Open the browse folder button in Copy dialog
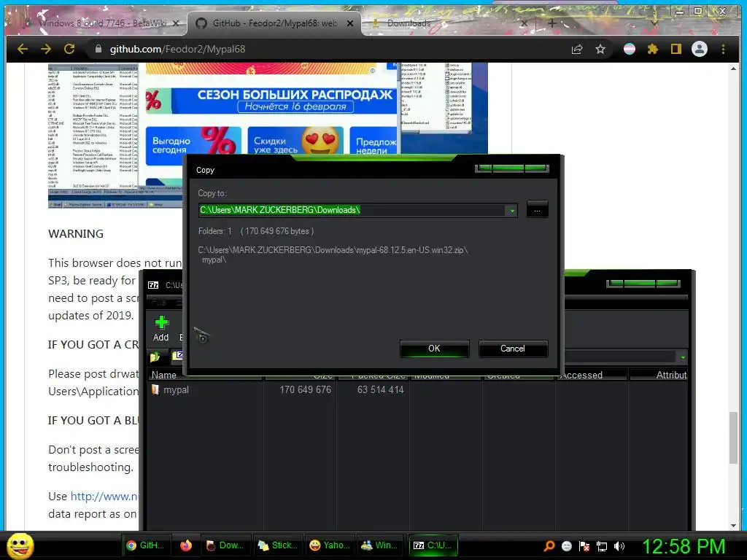The height and width of the screenshot is (560, 747). 537,209
